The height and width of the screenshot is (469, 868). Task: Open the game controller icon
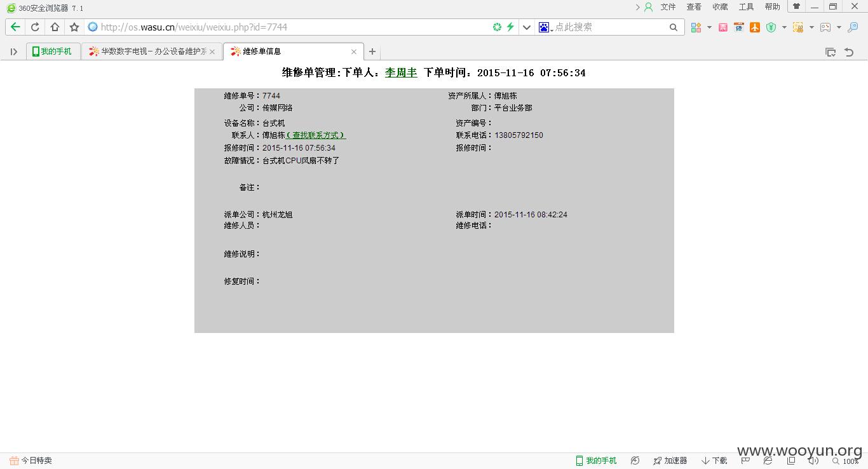(825, 27)
